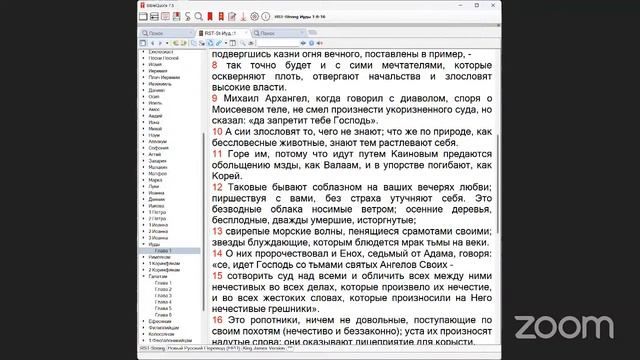Toggle the modules panel icon in main toolbar
Screen dimensions: 640x360
pos(143,16)
